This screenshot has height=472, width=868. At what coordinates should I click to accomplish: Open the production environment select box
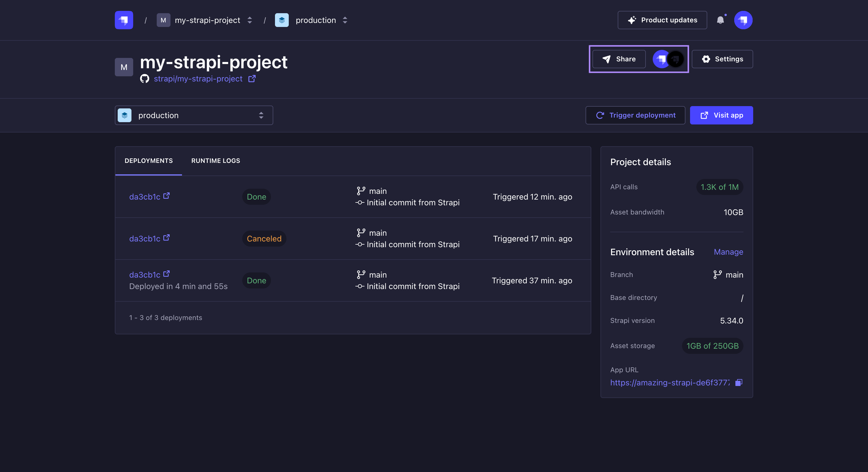pos(194,116)
